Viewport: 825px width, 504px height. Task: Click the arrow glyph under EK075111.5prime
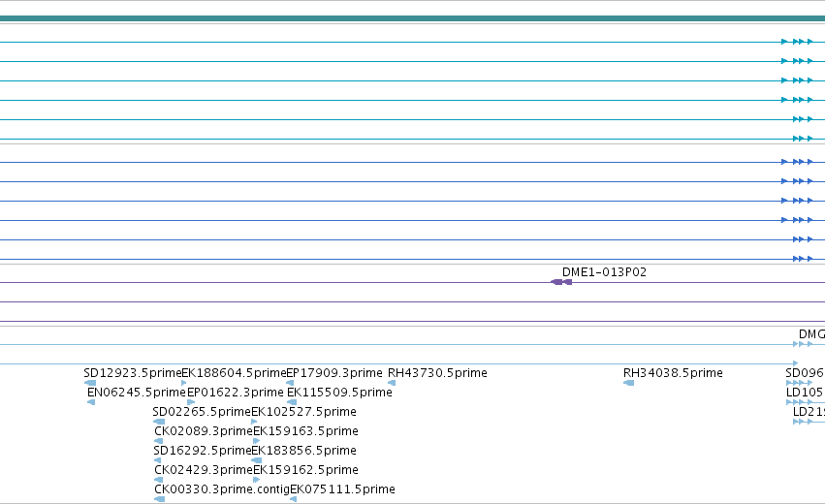pos(294,499)
